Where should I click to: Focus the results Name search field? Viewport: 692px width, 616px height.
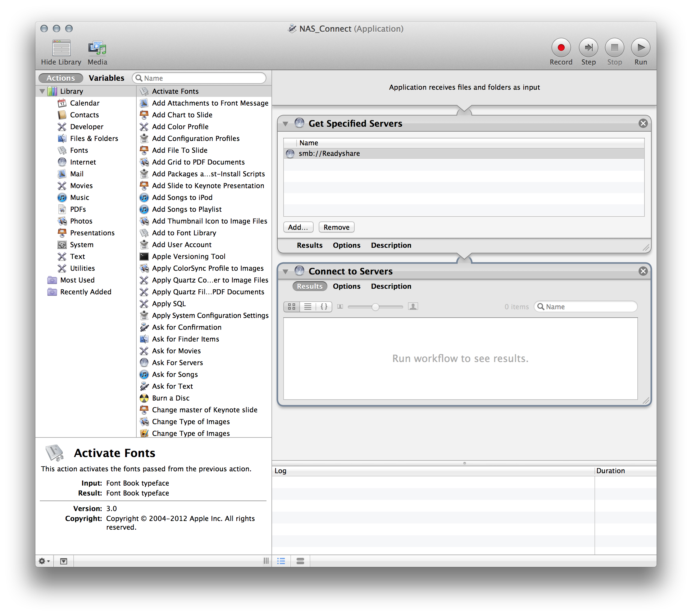(x=585, y=307)
